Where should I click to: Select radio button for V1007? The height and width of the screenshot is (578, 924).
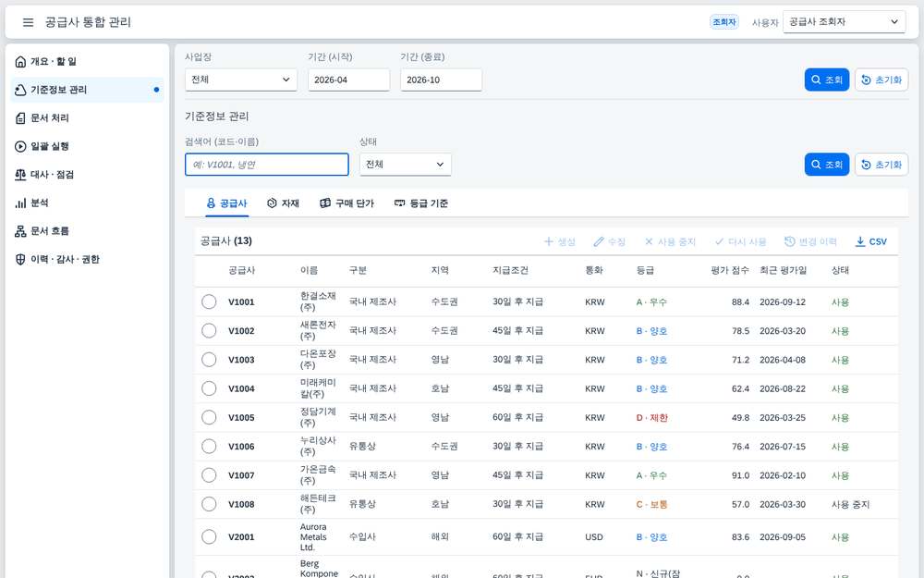pos(209,475)
